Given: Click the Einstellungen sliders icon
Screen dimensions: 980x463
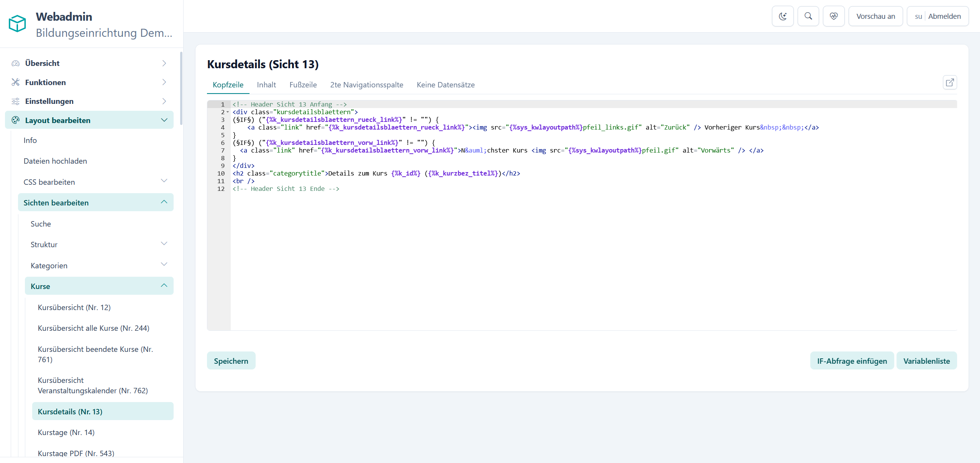Looking at the screenshot, I should point(15,101).
